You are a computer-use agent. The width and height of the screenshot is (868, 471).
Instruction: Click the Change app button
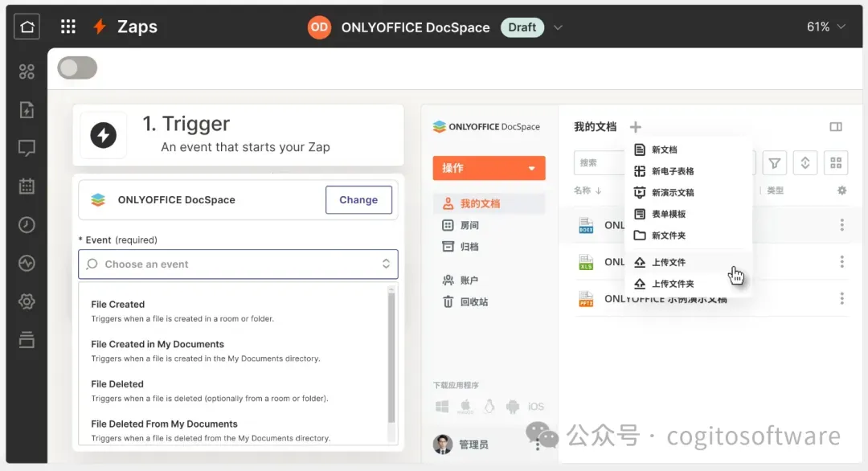click(358, 200)
